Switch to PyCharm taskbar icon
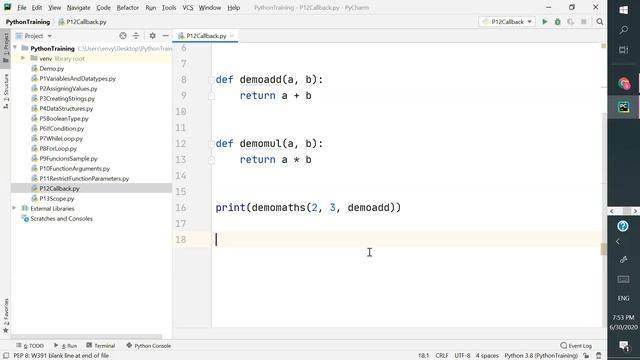Viewport: 640px width, 360px height. (x=624, y=107)
